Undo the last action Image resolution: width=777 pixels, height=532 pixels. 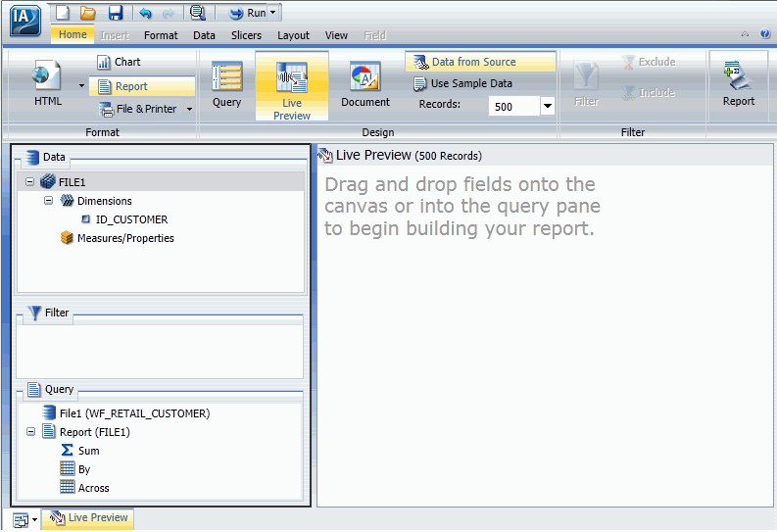point(145,13)
